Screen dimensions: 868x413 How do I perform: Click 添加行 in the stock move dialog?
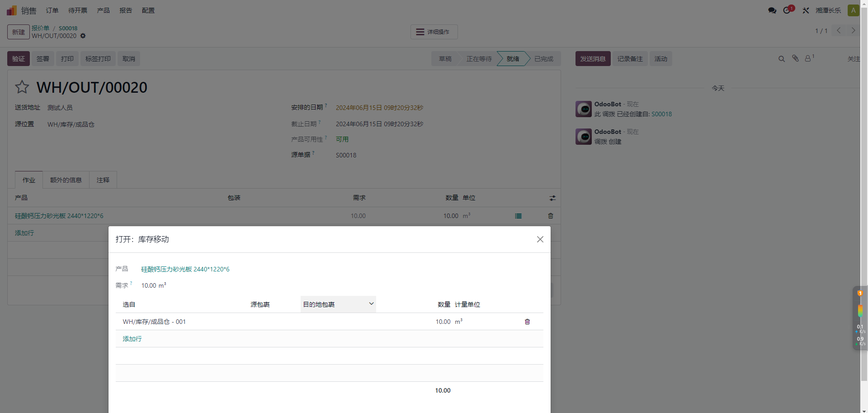[132, 339]
